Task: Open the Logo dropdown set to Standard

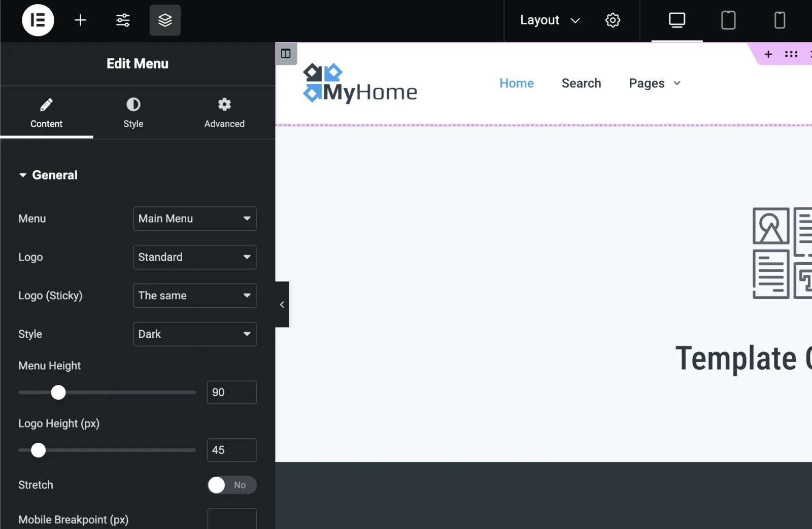Action: [x=195, y=257]
